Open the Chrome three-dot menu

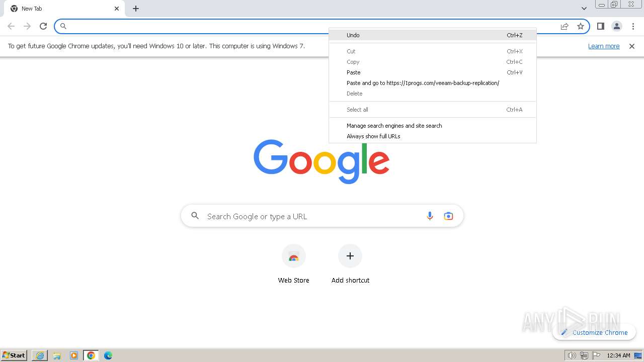(633, 26)
